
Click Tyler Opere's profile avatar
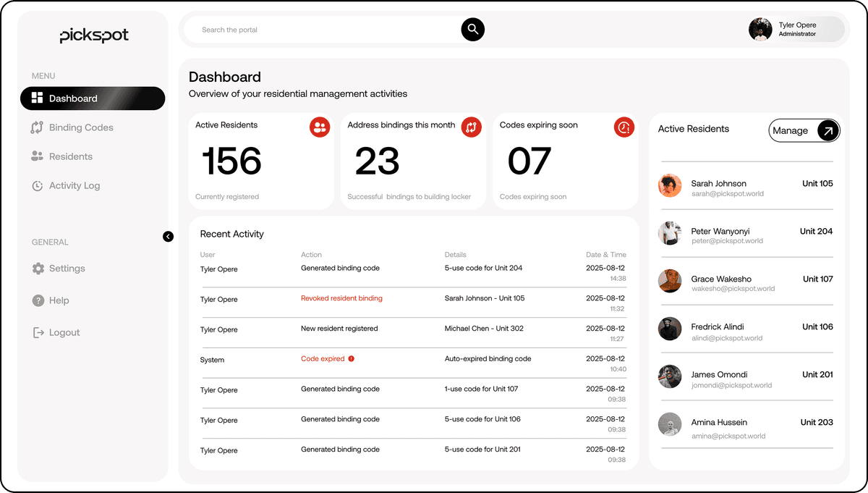760,29
